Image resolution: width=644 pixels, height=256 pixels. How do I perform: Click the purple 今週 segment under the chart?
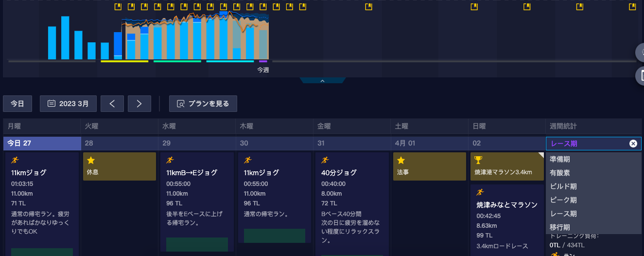pos(263,61)
